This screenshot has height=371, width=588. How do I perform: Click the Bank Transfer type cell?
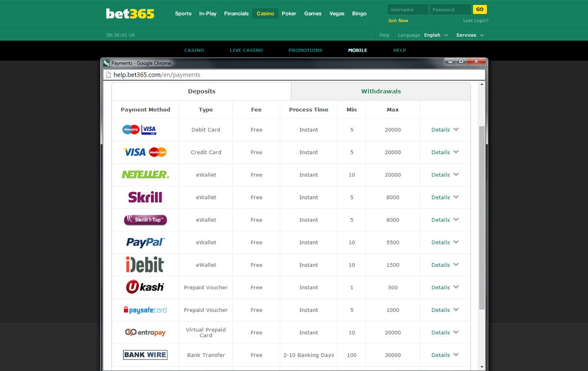point(206,355)
